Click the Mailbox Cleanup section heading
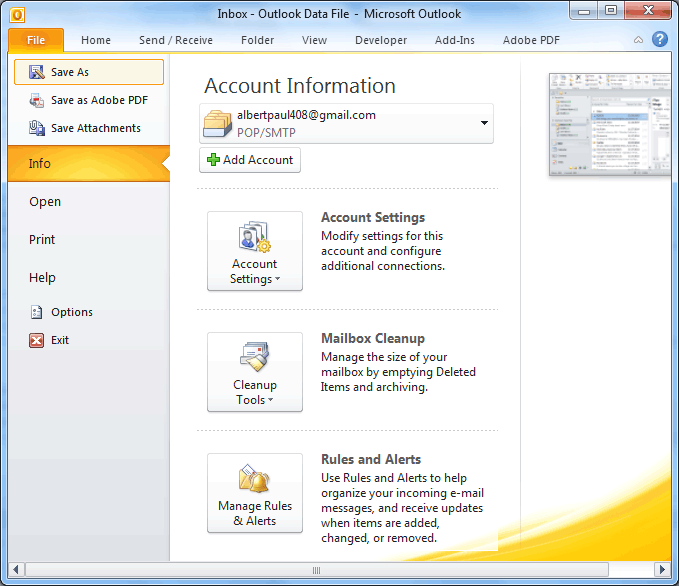Viewport: 679px width, 586px height. pyautogui.click(x=373, y=338)
